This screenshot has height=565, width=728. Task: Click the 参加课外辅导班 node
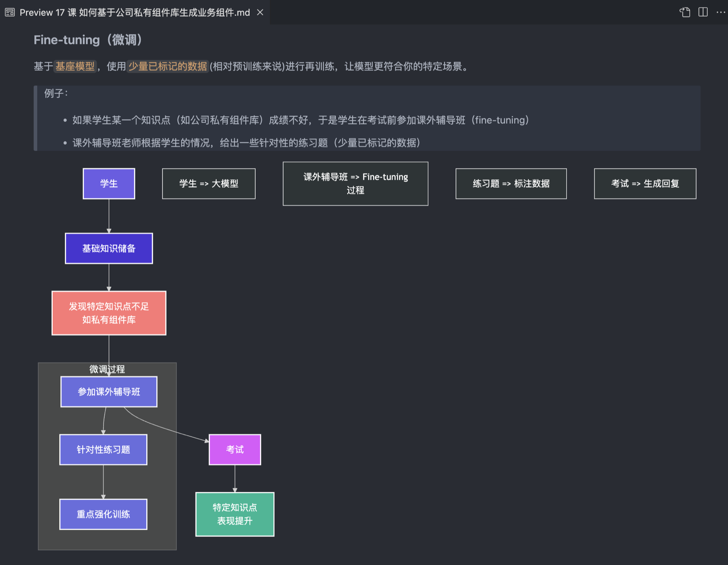[x=109, y=392]
